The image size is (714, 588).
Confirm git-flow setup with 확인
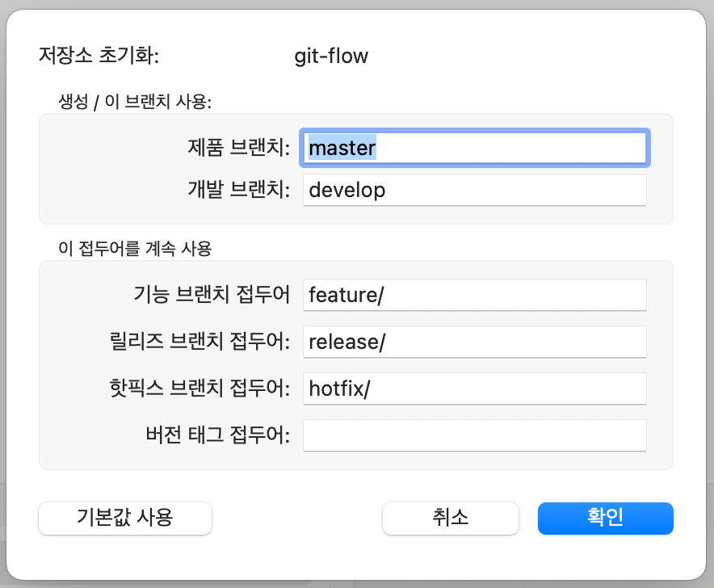pyautogui.click(x=605, y=519)
